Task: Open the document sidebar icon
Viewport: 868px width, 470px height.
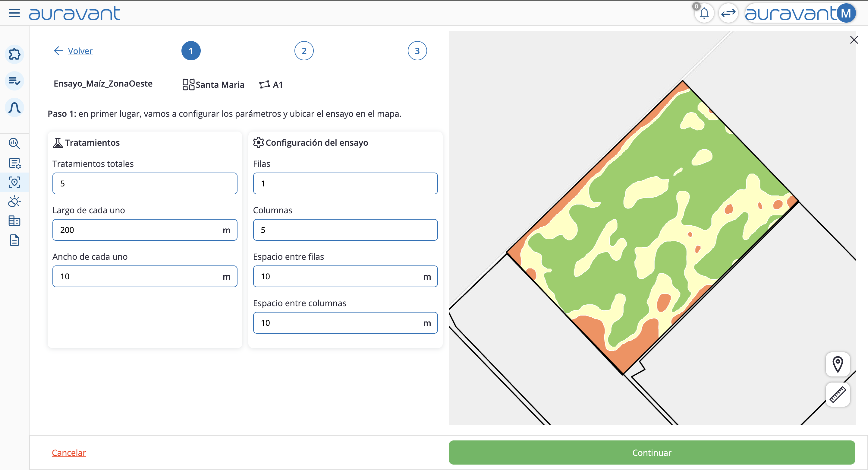Action: 14,240
